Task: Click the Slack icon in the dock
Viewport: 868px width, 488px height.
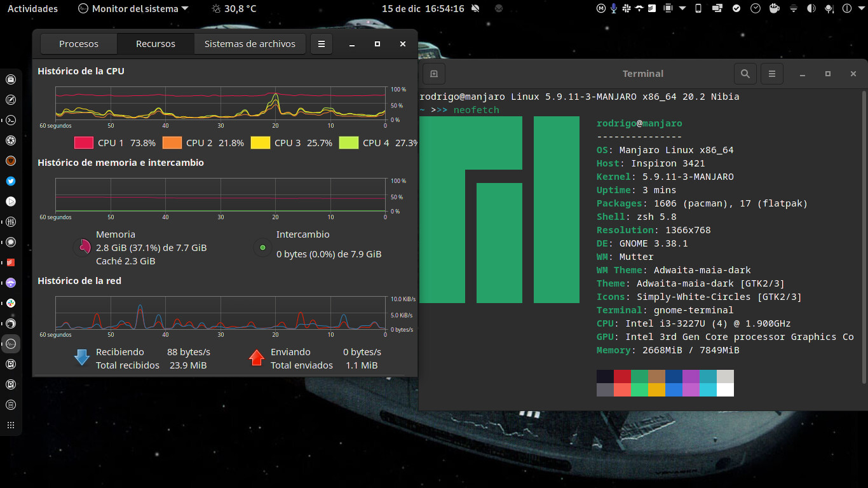Action: [11, 303]
